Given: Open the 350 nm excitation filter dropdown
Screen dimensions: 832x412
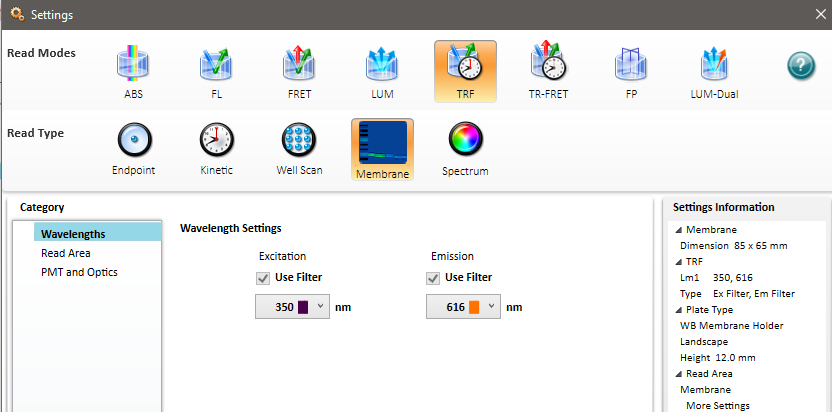Looking at the screenshot, I should 292,306.
